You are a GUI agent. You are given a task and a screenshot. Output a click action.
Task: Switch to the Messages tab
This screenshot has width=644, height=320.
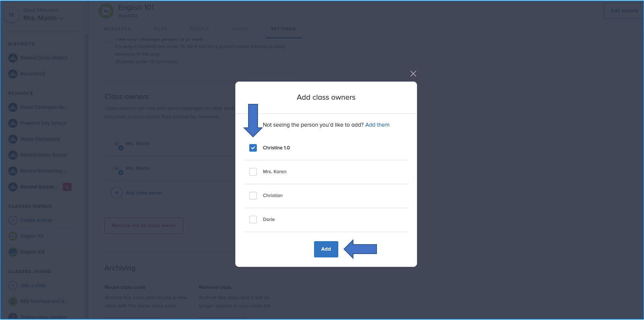coord(117,29)
